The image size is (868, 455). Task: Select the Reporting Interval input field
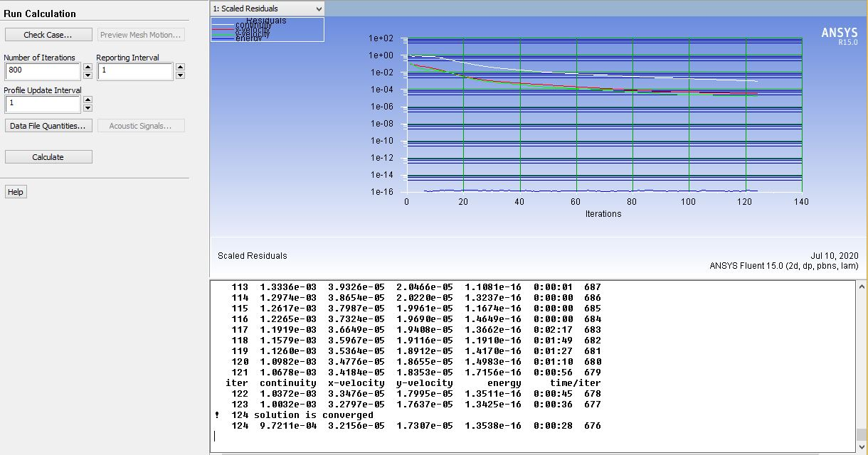tap(137, 71)
